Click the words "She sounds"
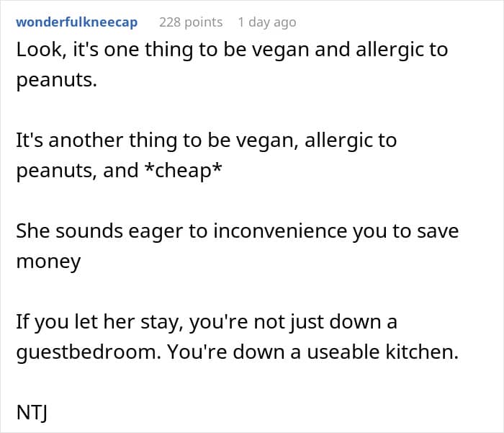The width and height of the screenshot is (504, 433). pos(69,231)
